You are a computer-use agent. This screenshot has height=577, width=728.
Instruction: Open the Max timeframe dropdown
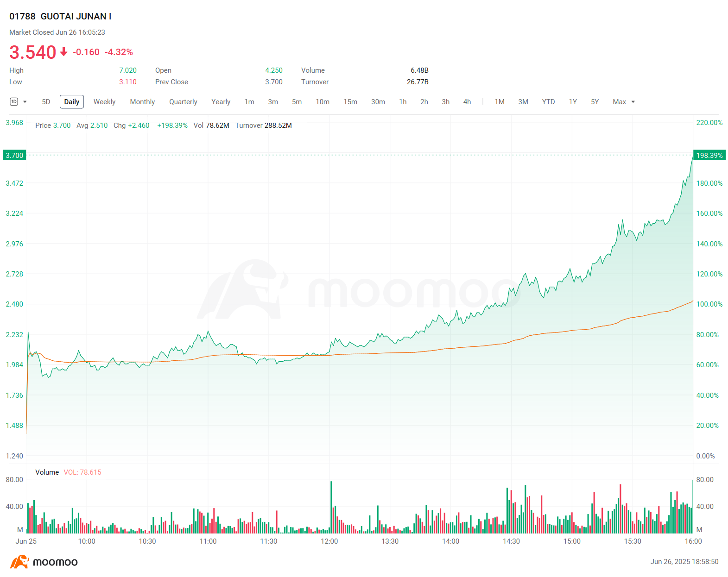point(633,101)
